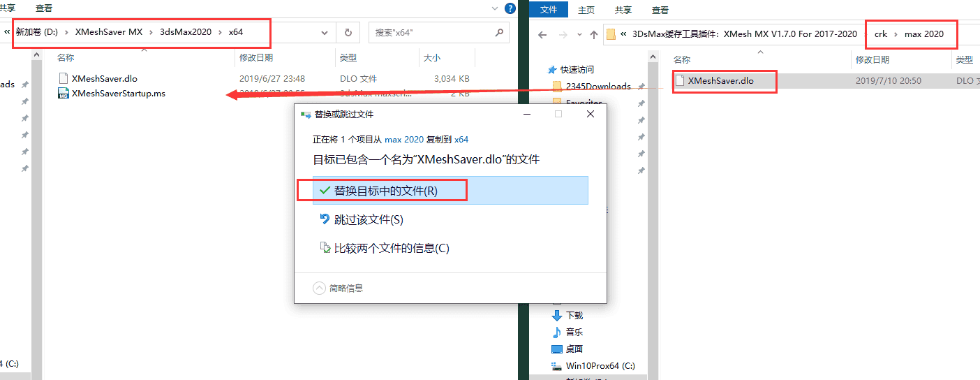This screenshot has width=980, height=380.
Task: Click the max 2020 breadcrumb segment
Action: pos(923,34)
